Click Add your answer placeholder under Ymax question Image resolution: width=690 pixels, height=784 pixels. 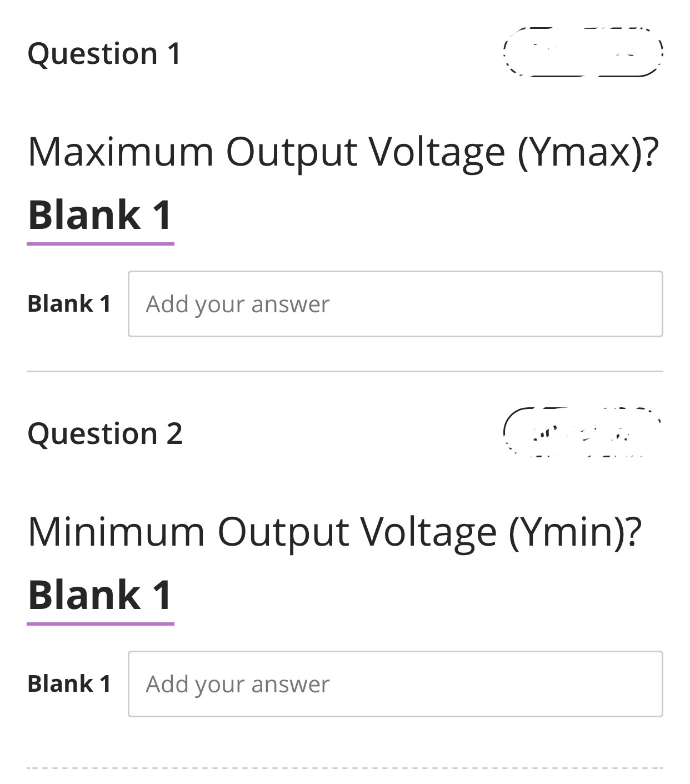237,304
